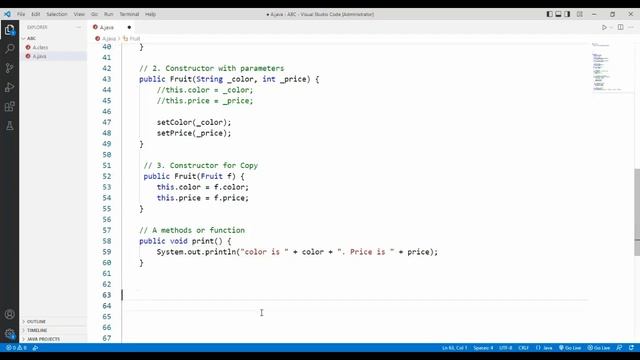This screenshot has width=640, height=360.
Task: Click line number 43 in the gutter
Action: pos(107,79)
